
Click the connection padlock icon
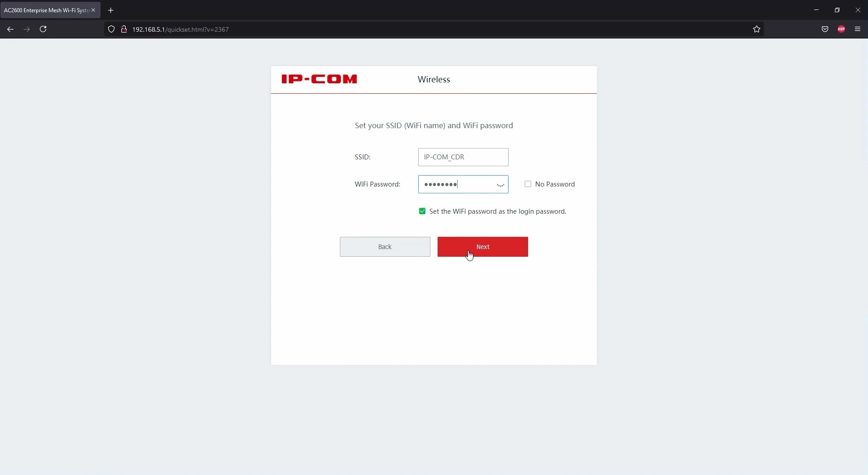point(124,29)
